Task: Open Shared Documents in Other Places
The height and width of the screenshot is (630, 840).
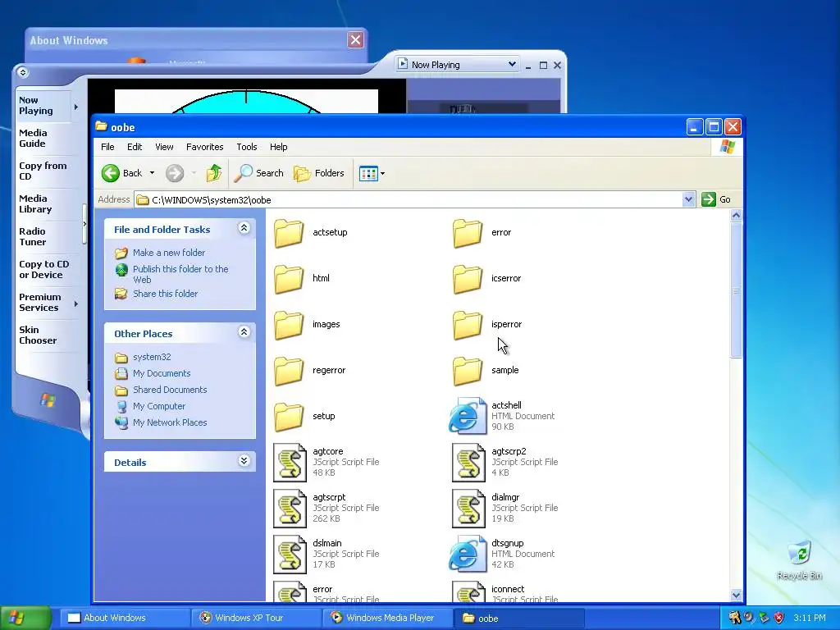Action: tap(170, 390)
